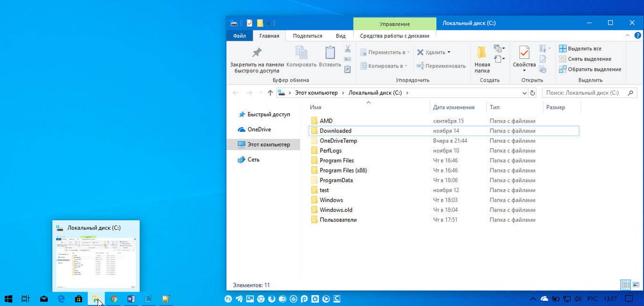Expand the chevron after Этот компьютер in path
Viewport: 644px width, 306px height.
coord(343,93)
